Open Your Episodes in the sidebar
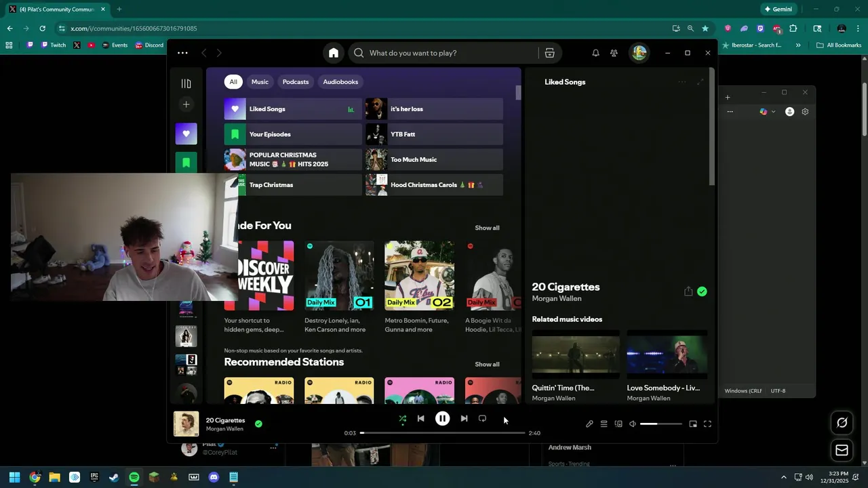The image size is (868, 488). 186,163
